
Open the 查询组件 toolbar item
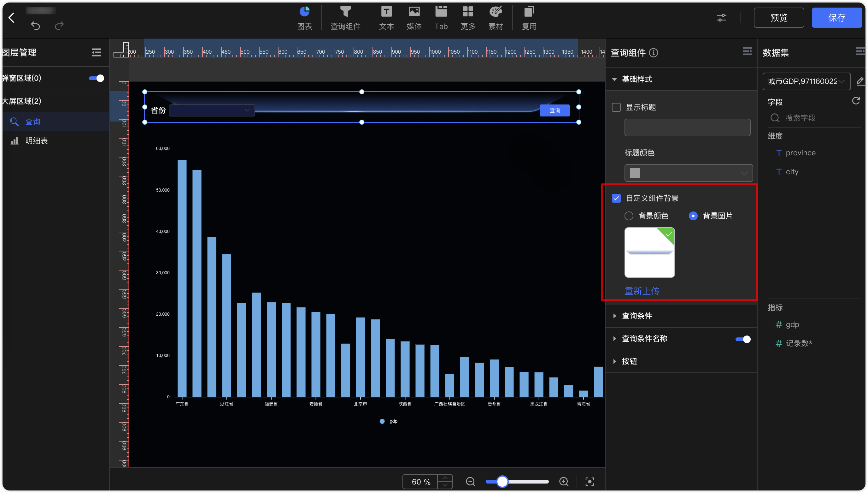click(345, 18)
